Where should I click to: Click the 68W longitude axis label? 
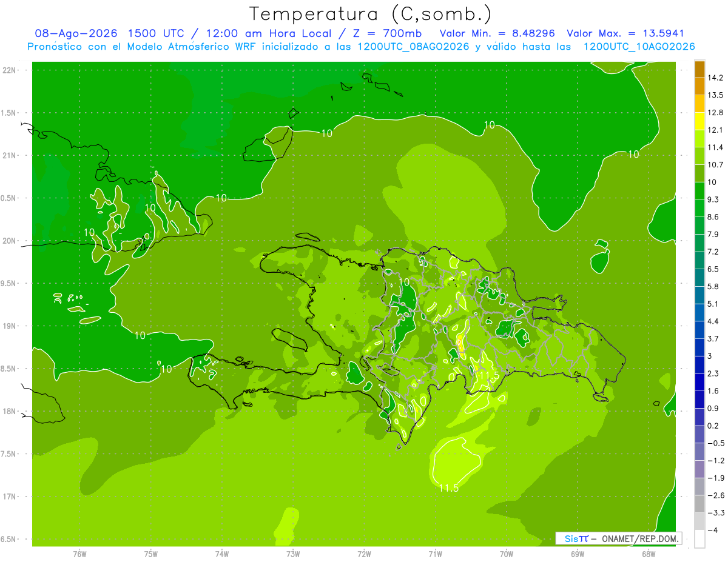pyautogui.click(x=649, y=554)
